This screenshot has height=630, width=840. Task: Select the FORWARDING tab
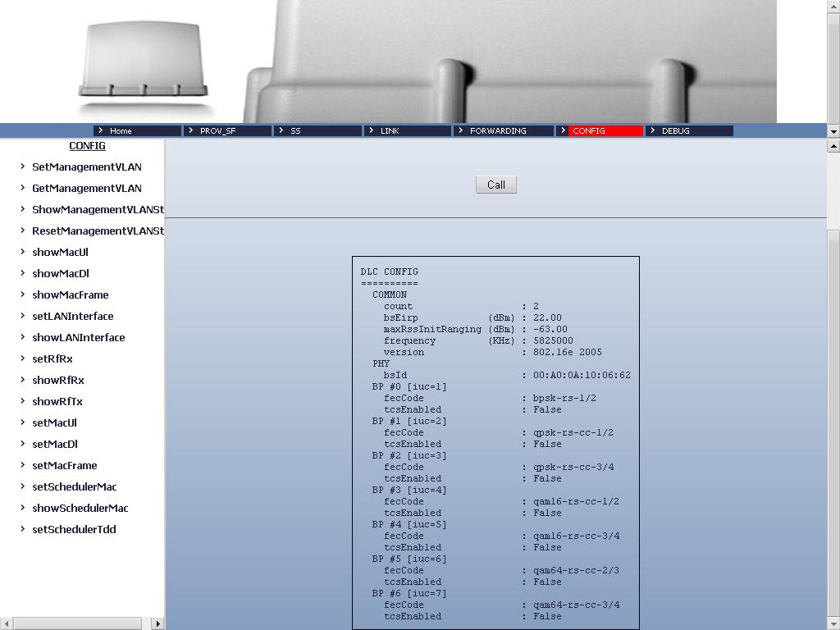(504, 130)
